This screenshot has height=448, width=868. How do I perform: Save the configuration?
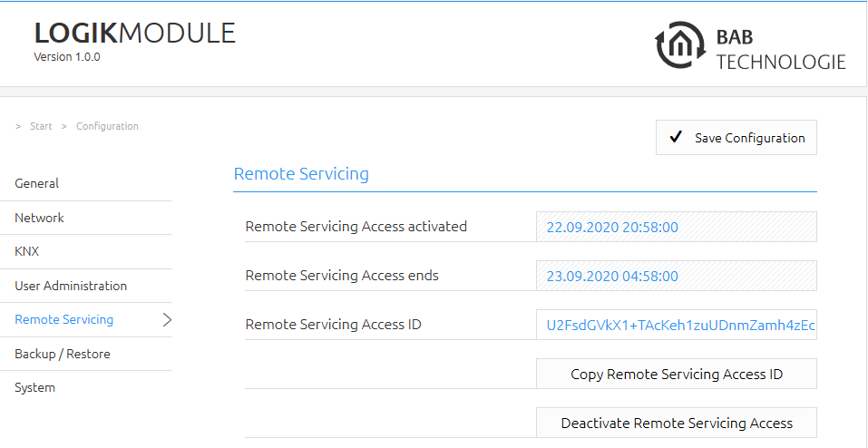[736, 137]
